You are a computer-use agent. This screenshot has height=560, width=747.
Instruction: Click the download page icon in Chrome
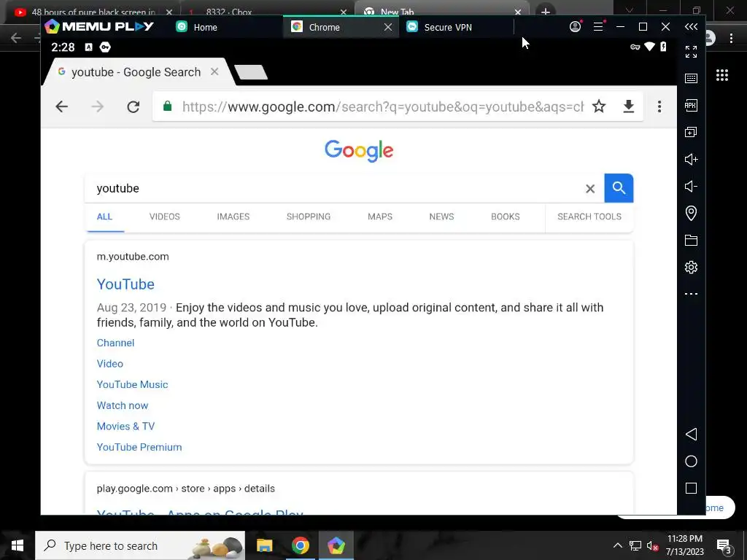pyautogui.click(x=629, y=106)
